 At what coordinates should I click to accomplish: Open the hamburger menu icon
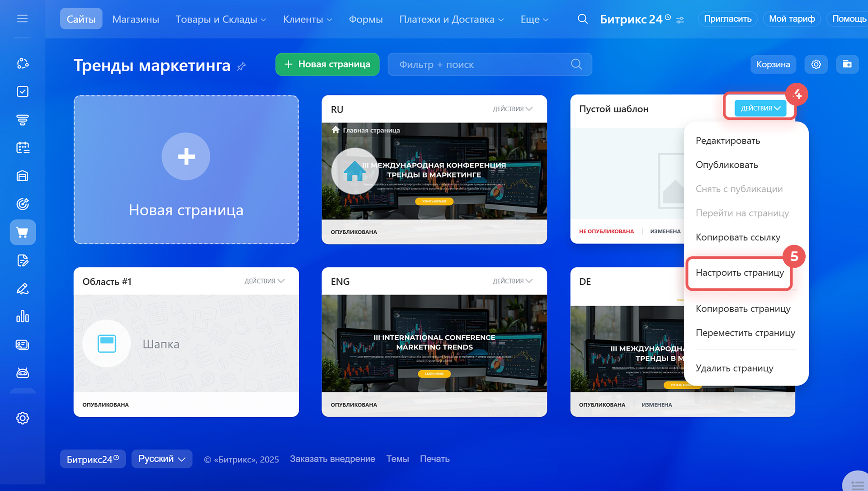[x=22, y=19]
